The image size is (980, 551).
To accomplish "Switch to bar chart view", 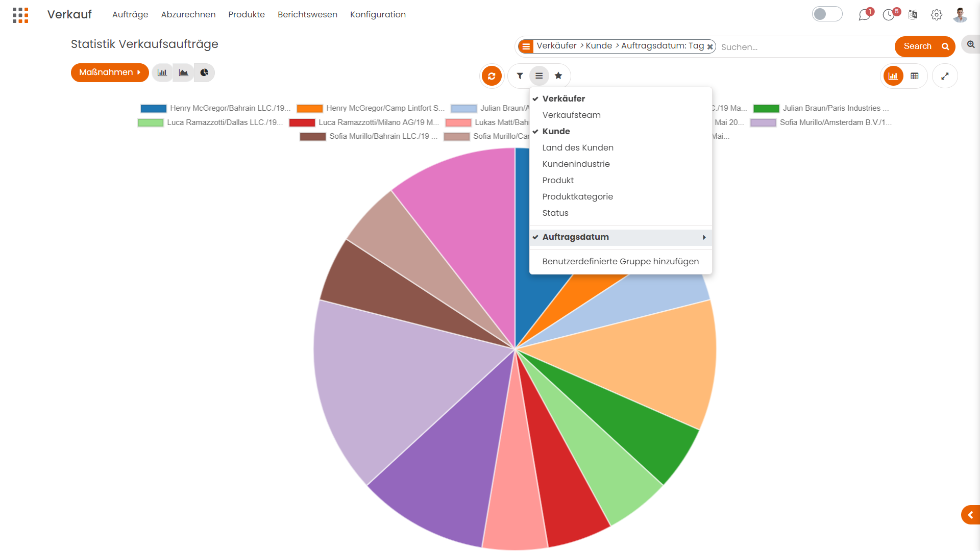I will point(162,72).
